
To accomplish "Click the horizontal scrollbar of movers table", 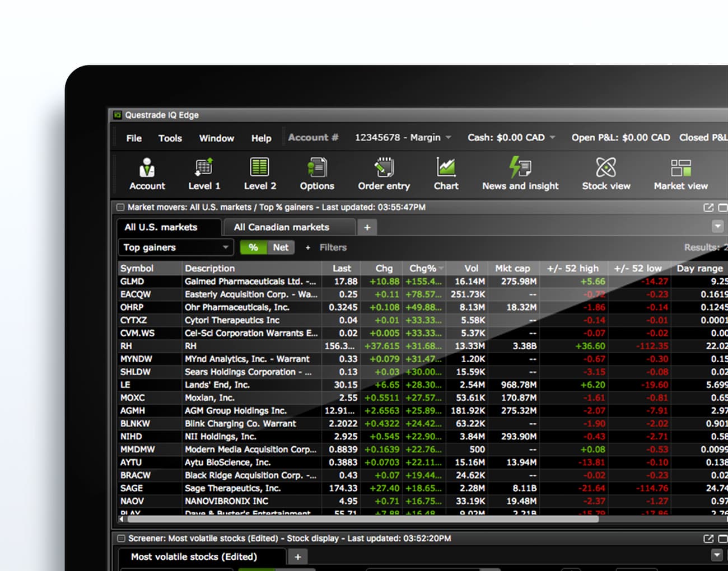I will coord(358,519).
